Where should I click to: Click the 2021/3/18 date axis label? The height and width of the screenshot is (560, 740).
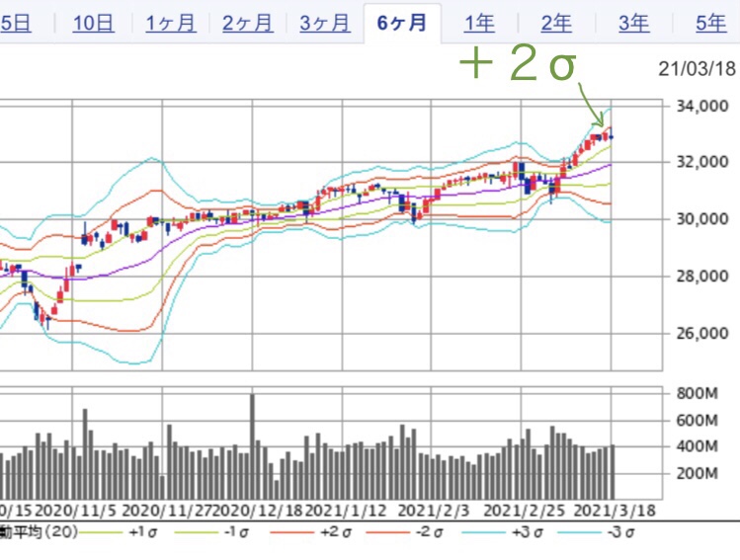(614, 511)
